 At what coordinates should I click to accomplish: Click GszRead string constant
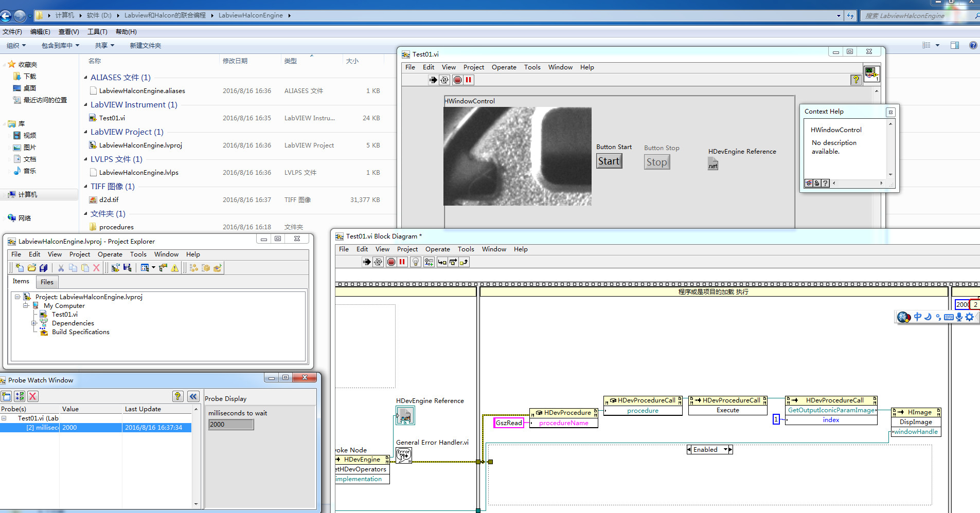pyautogui.click(x=509, y=423)
